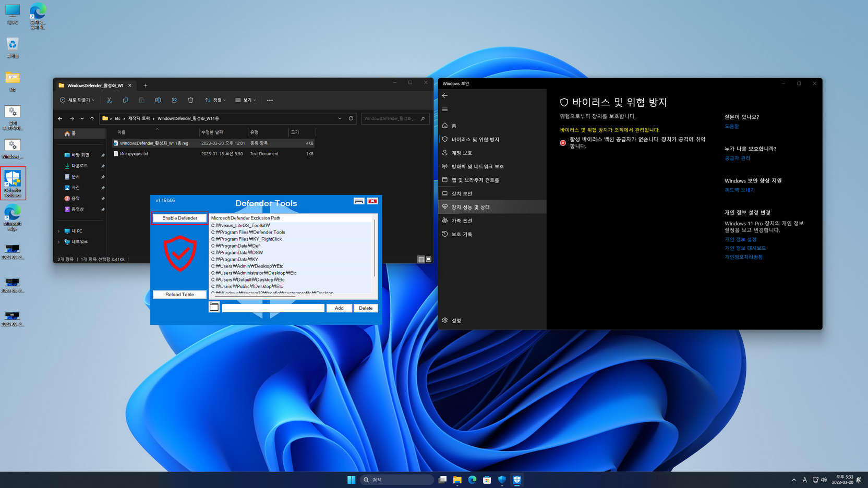Viewport: 868px width, 488px height.
Task: Click the exclusion path input field
Action: point(273,308)
